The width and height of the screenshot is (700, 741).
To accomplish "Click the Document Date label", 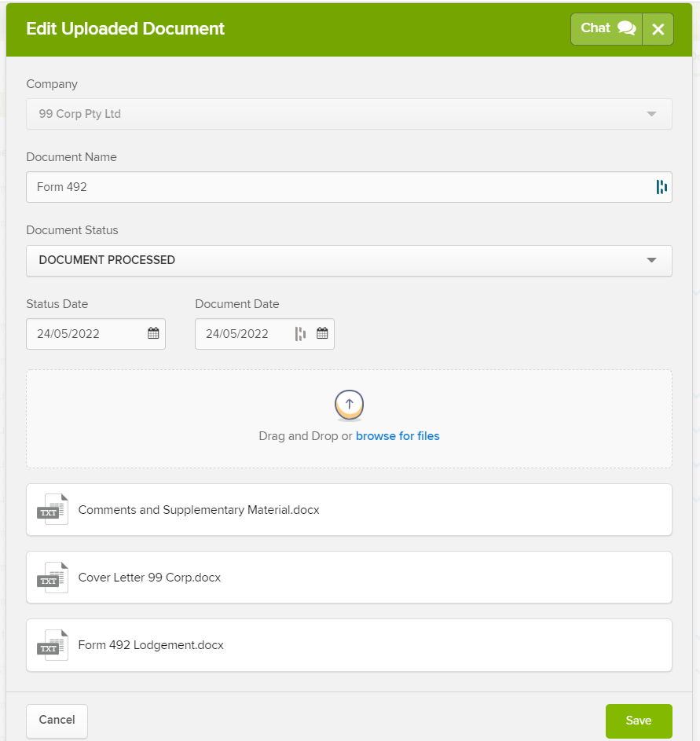I will 237,304.
